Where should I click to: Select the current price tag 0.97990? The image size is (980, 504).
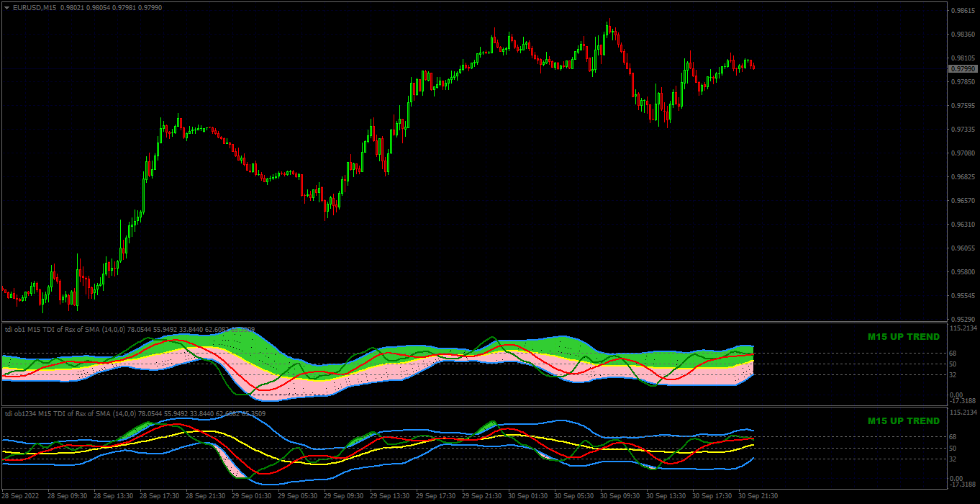[x=963, y=68]
